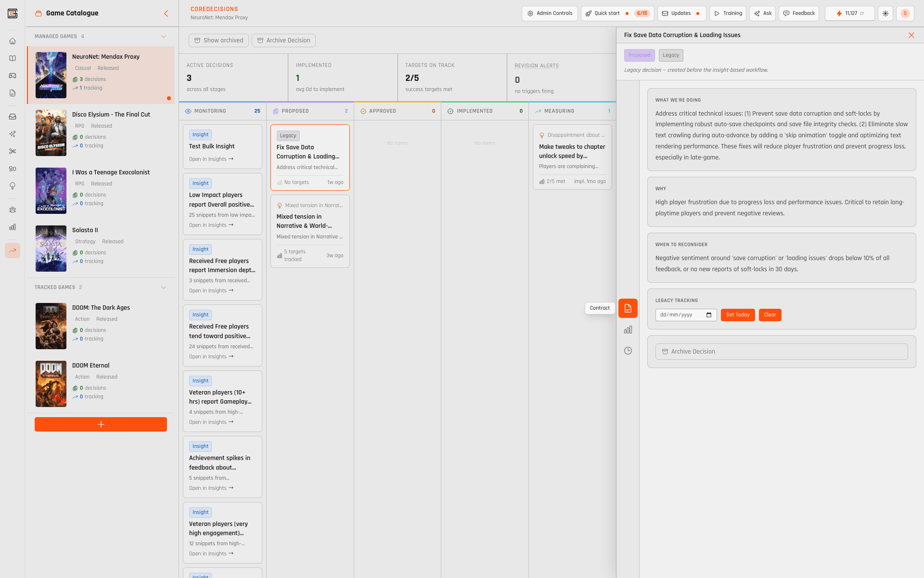Image resolution: width=924 pixels, height=578 pixels.
Task: Click the gamepad icon in sidebar
Action: (x=13, y=76)
